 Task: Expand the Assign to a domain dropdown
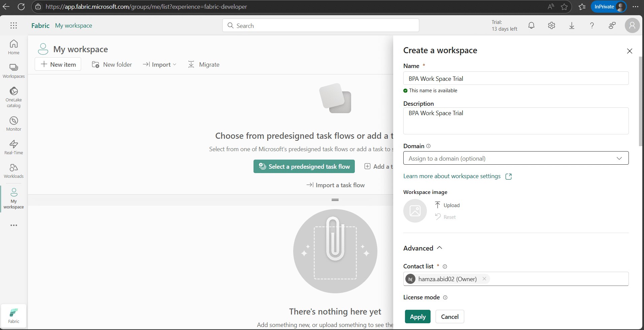tap(516, 158)
